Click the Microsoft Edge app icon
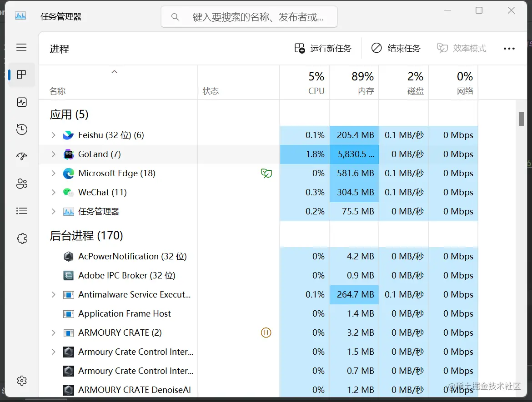Viewport: 532px width, 402px height. point(69,173)
